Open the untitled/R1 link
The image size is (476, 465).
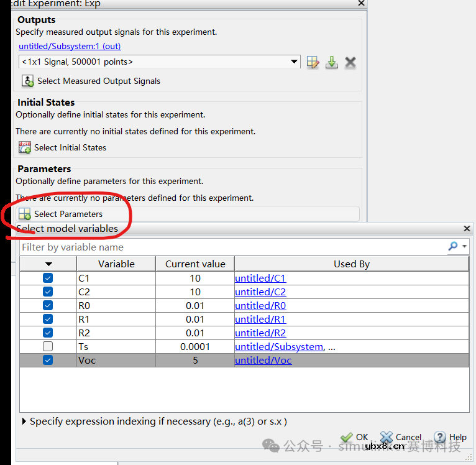tap(260, 319)
